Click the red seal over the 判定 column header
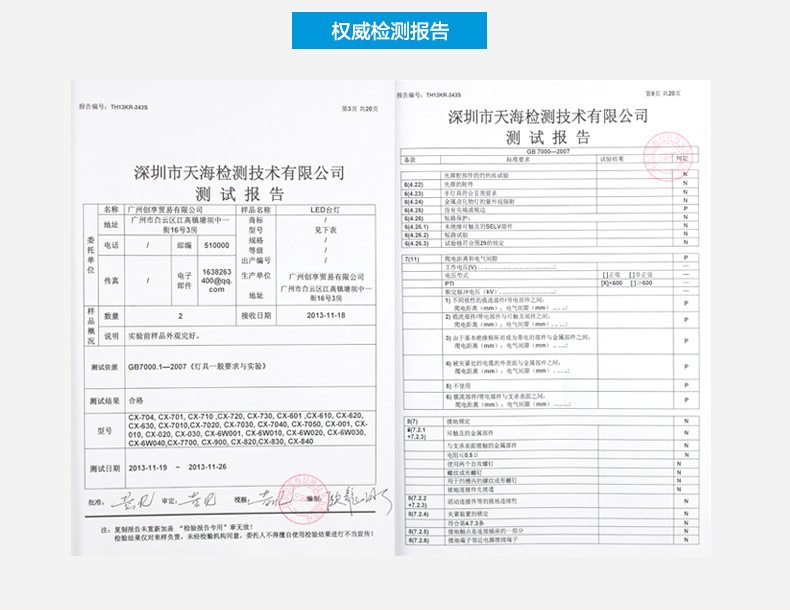Viewport: 790px width, 610px height. coord(668,157)
